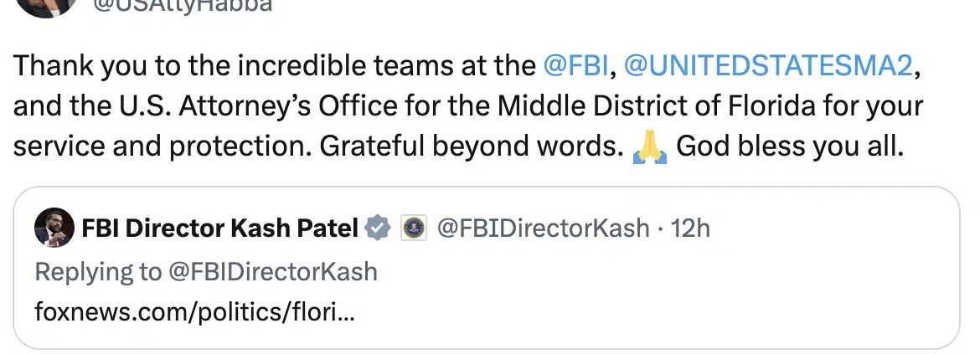The width and height of the screenshot is (980, 354).
Task: Click @FBIDirectorKash handle beside the FBI badge
Action: coord(543,228)
